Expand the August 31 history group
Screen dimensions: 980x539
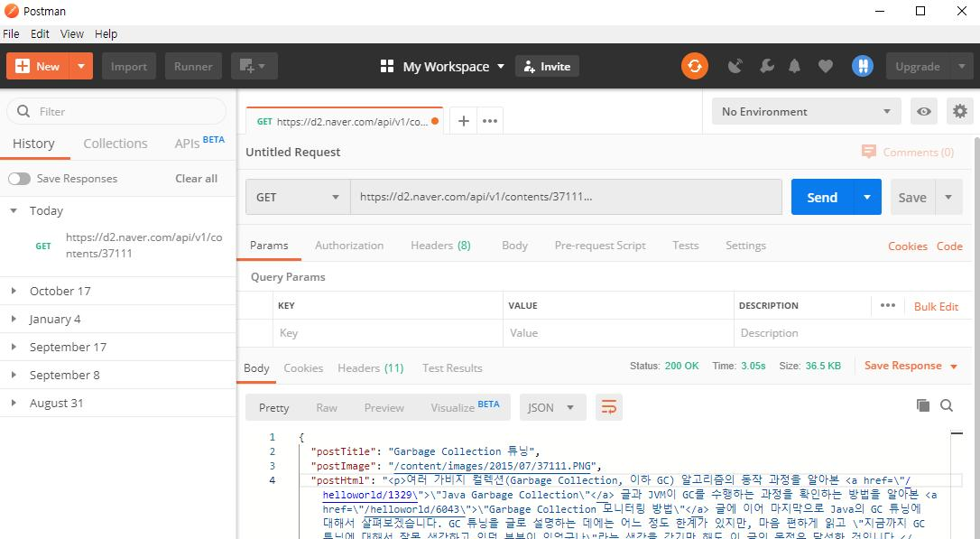point(14,404)
